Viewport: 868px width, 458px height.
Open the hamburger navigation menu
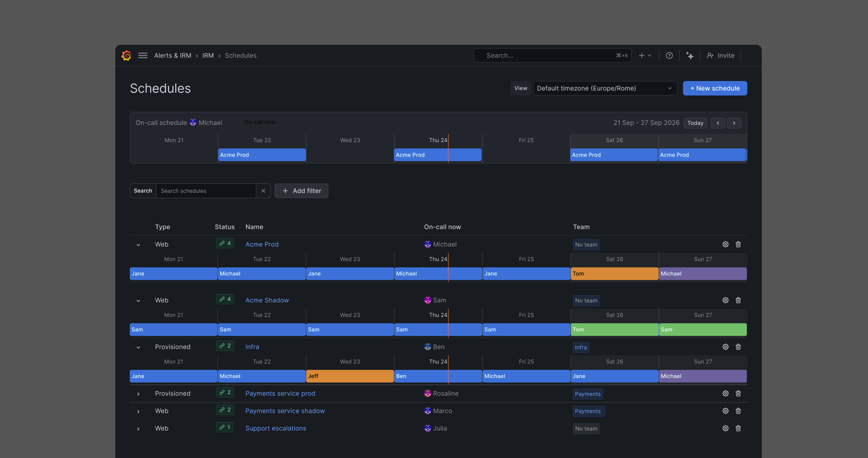143,55
